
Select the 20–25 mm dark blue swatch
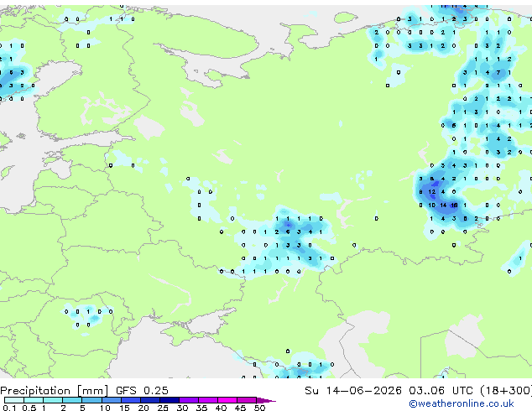pos(149,400)
